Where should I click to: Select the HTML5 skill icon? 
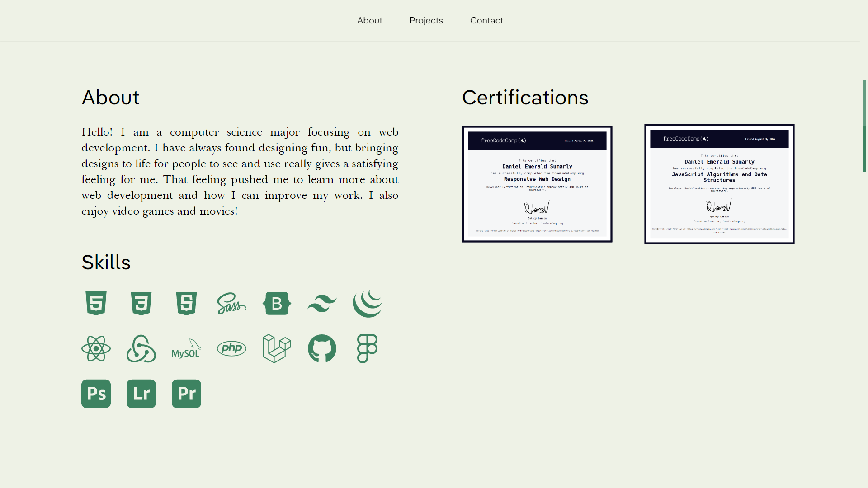(x=96, y=303)
